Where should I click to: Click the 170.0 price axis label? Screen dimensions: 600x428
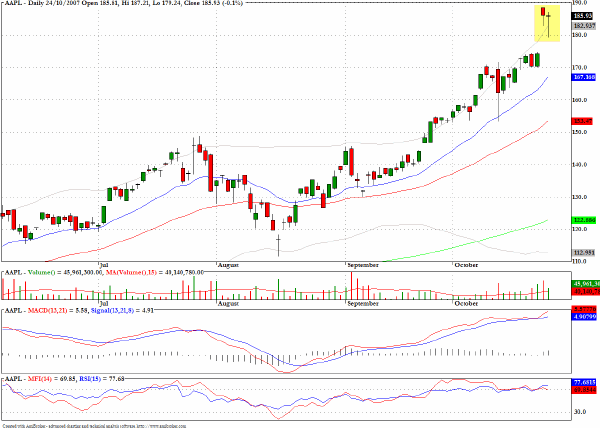click(x=580, y=68)
